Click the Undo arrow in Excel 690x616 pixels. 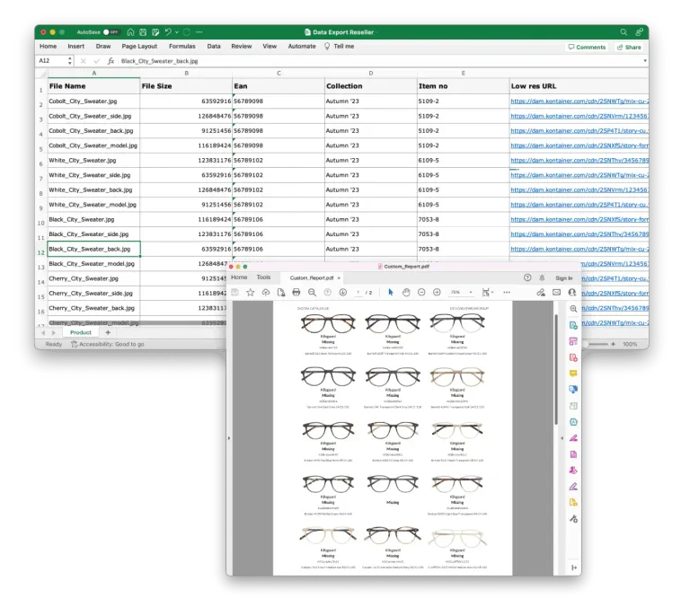[x=168, y=31]
